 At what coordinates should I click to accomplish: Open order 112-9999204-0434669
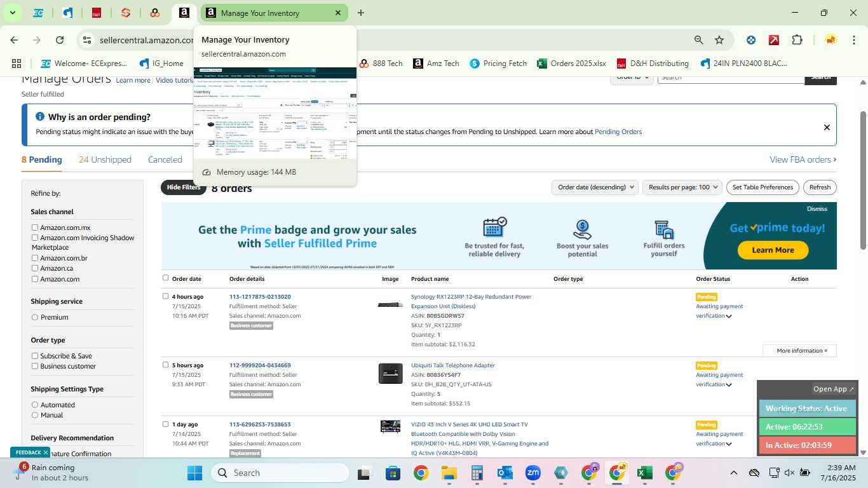point(260,365)
